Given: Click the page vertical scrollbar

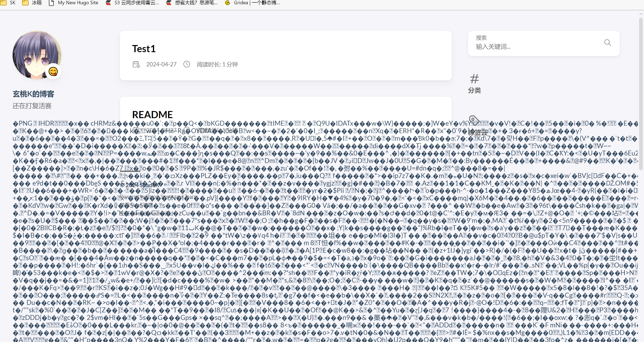Looking at the screenshot, I should click(x=641, y=94).
